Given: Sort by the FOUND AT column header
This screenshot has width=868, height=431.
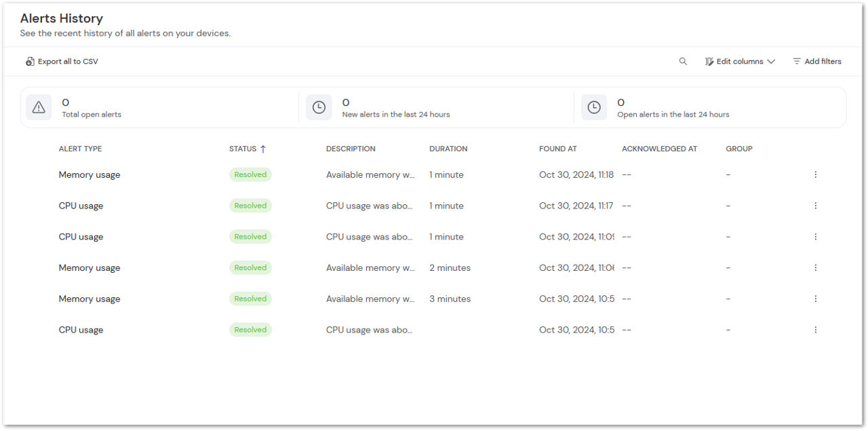Looking at the screenshot, I should (x=557, y=148).
